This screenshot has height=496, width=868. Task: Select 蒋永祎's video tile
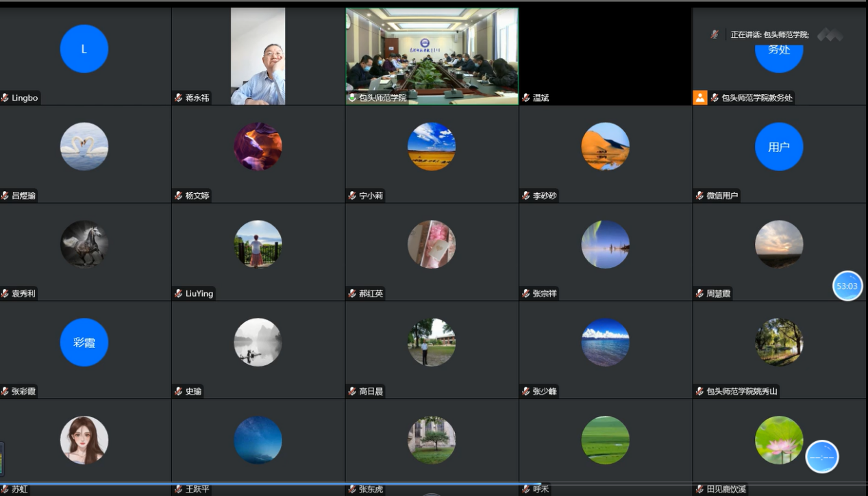(258, 56)
